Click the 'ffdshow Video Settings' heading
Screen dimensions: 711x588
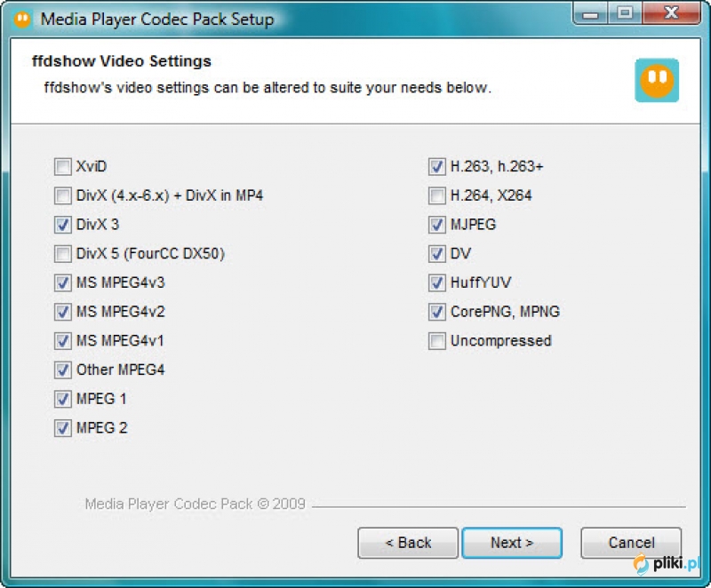pos(122,61)
